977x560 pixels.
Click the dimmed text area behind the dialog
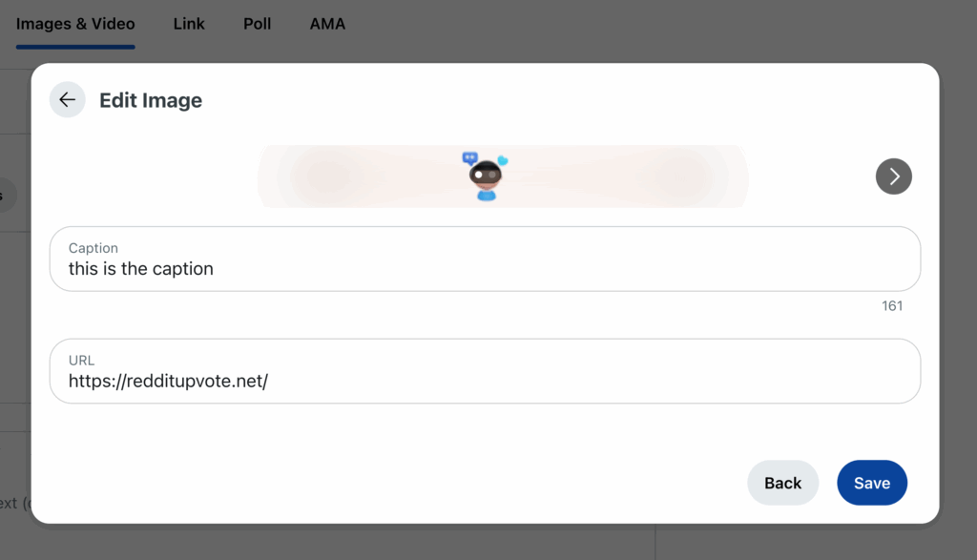tap(13, 503)
